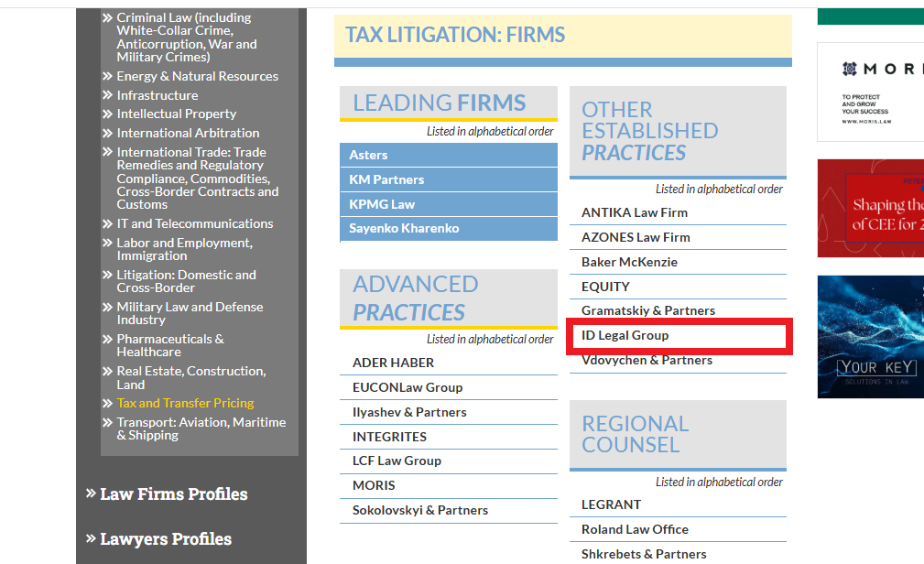Select LCF Law Group row
924x564 pixels.
[449, 461]
